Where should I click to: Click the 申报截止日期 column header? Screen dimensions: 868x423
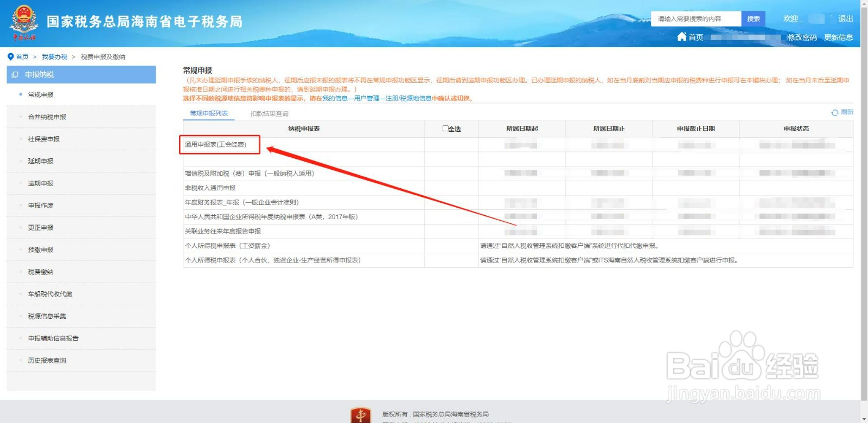[696, 129]
